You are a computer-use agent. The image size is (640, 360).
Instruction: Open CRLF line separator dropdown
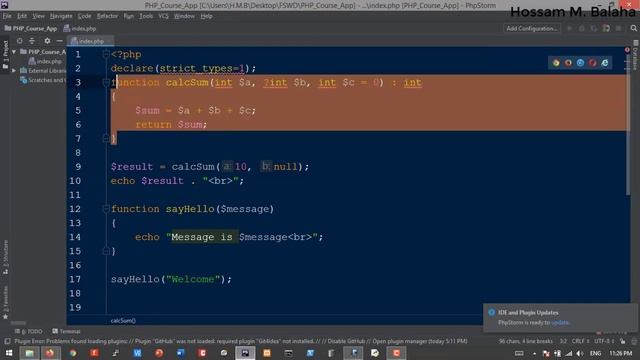(580, 341)
